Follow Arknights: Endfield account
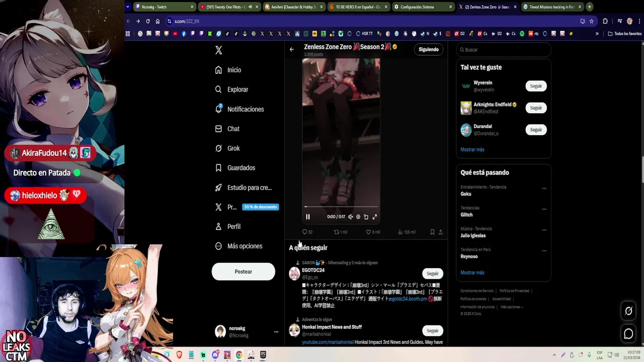Image resolution: width=644 pixels, height=362 pixels. (x=536, y=108)
